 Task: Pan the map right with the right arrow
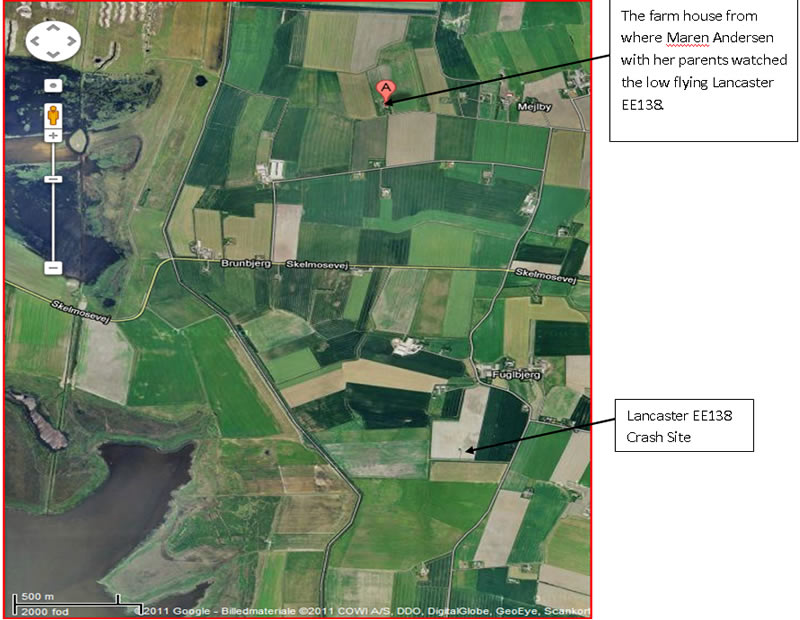(71, 41)
